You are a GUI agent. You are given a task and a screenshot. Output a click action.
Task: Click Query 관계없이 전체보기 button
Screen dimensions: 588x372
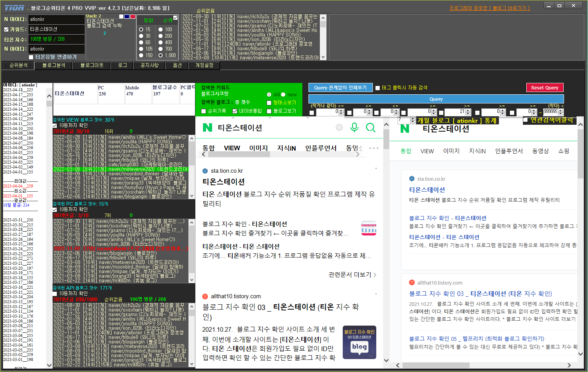(x=340, y=87)
